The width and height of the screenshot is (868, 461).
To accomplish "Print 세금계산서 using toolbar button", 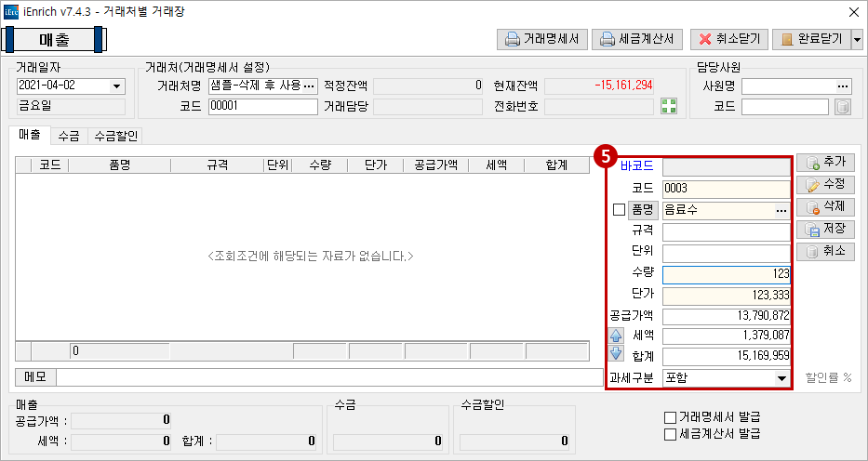I will [x=637, y=39].
